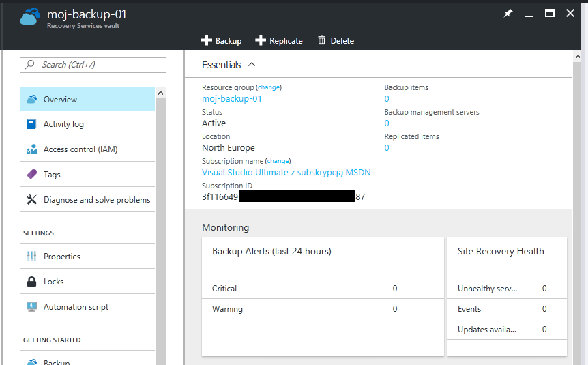The width and height of the screenshot is (588, 365).
Task: Open Backup items count link
Action: [387, 99]
